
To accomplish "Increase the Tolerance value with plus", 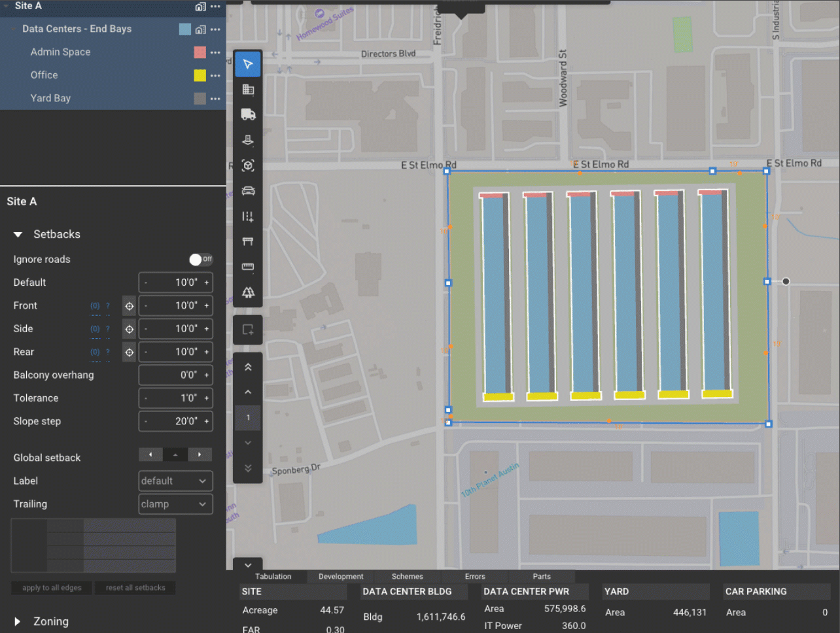I will point(207,398).
